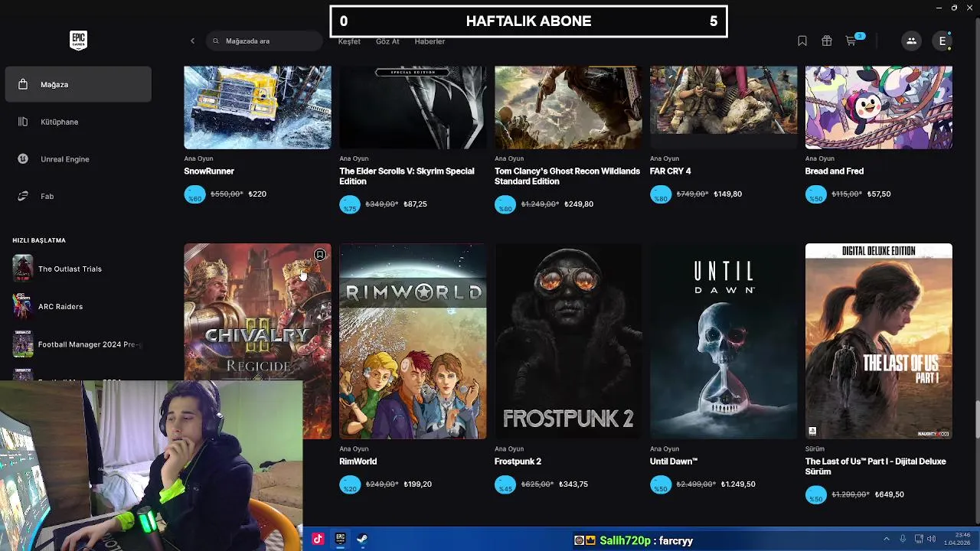
Task: Open Steam from the taskbar
Action: pyautogui.click(x=362, y=540)
